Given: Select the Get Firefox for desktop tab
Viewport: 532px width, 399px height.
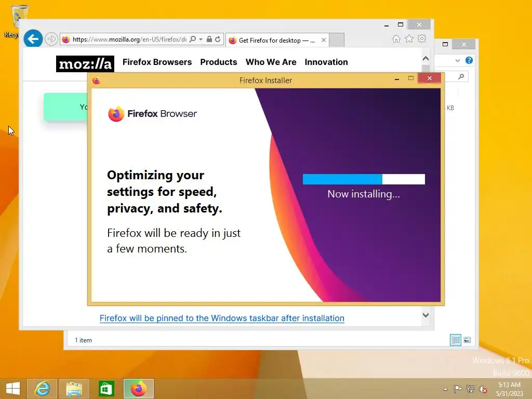Looking at the screenshot, I should pyautogui.click(x=276, y=41).
